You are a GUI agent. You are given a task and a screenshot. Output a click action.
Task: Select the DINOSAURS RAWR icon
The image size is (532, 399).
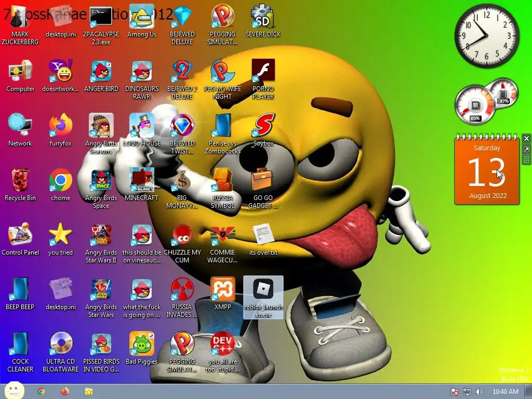[x=141, y=79]
